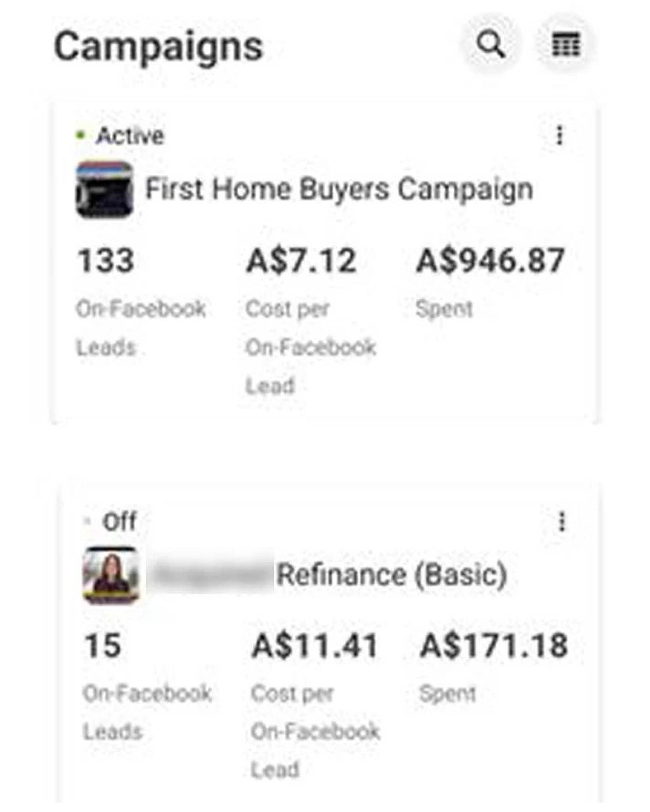
Task: Select the A$7.12 cost per lead value
Action: (301, 261)
